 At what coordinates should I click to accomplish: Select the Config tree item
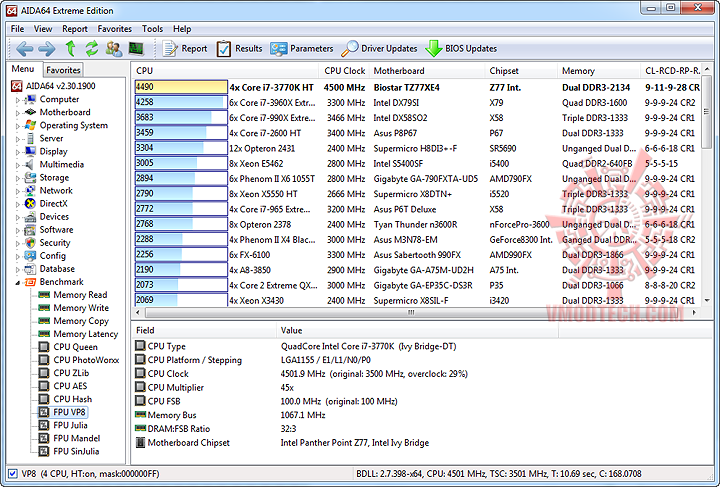(x=52, y=256)
